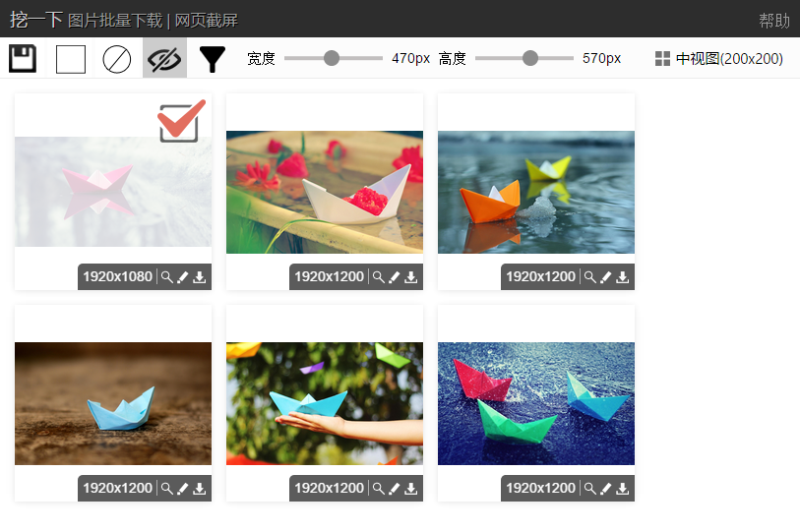Click the save floppy disk icon
This screenshot has height=532, width=800.
tap(23, 59)
